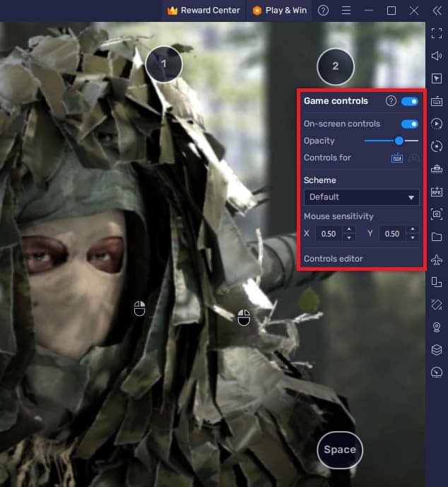Click the Play & Win button

tap(280, 11)
